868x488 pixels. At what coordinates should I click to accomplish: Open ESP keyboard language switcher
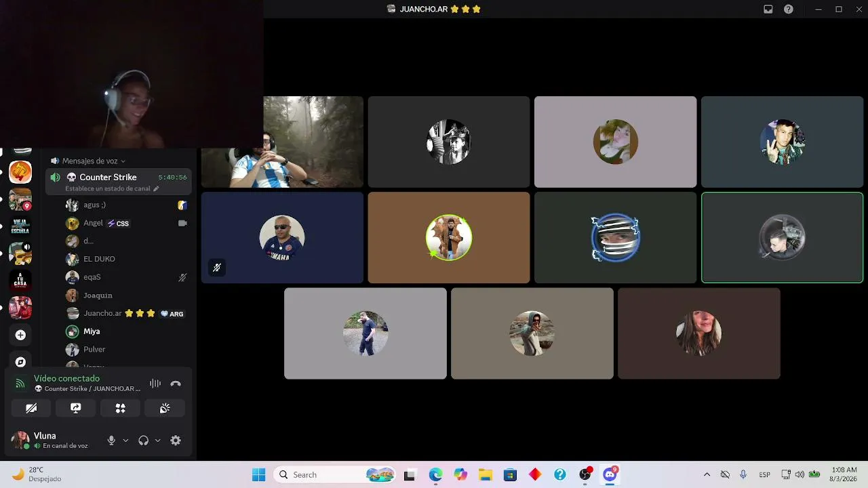[764, 475]
